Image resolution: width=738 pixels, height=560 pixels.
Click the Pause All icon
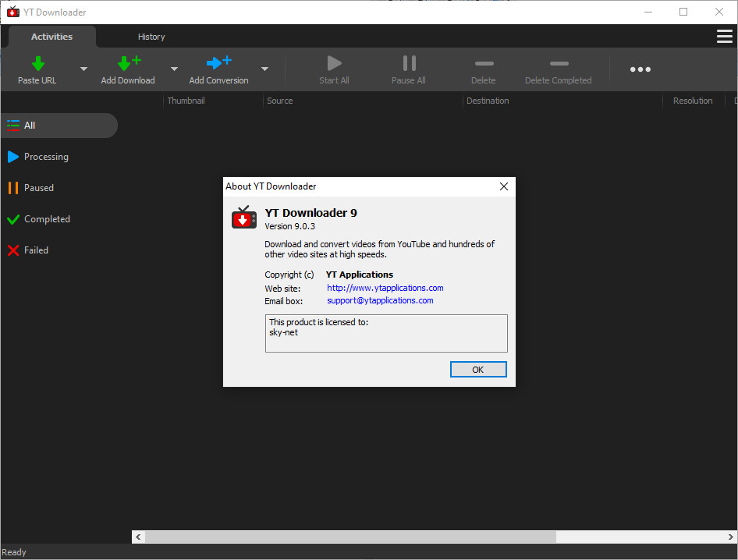click(x=409, y=63)
